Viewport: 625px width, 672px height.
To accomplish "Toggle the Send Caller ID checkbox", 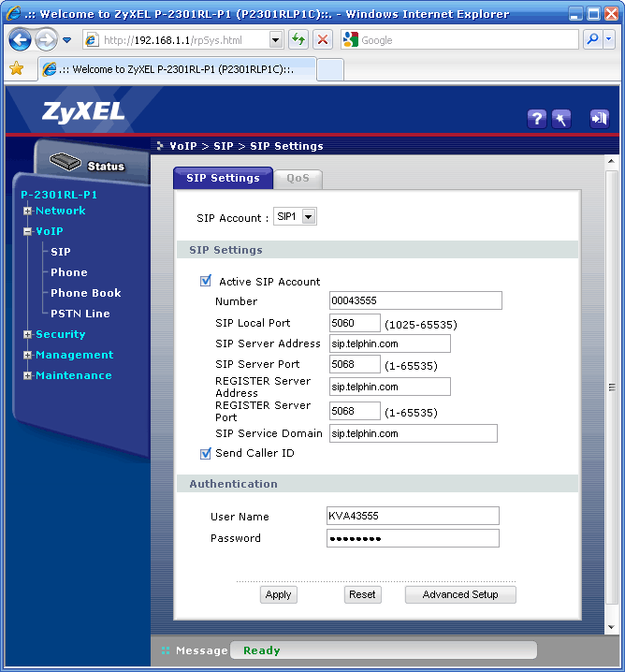I will (x=206, y=453).
